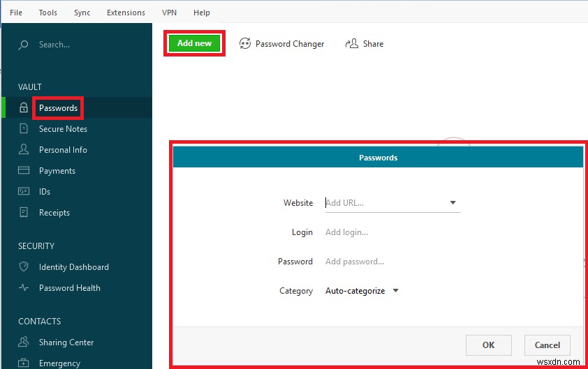The width and height of the screenshot is (588, 369).
Task: Go to Password Health
Action: coord(70,288)
